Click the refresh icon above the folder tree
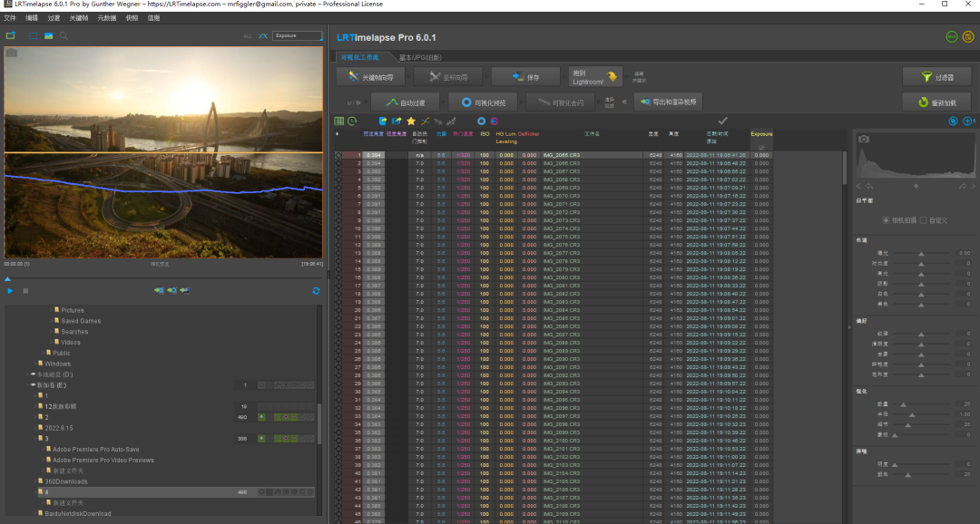The width and height of the screenshot is (980, 524). (x=316, y=291)
